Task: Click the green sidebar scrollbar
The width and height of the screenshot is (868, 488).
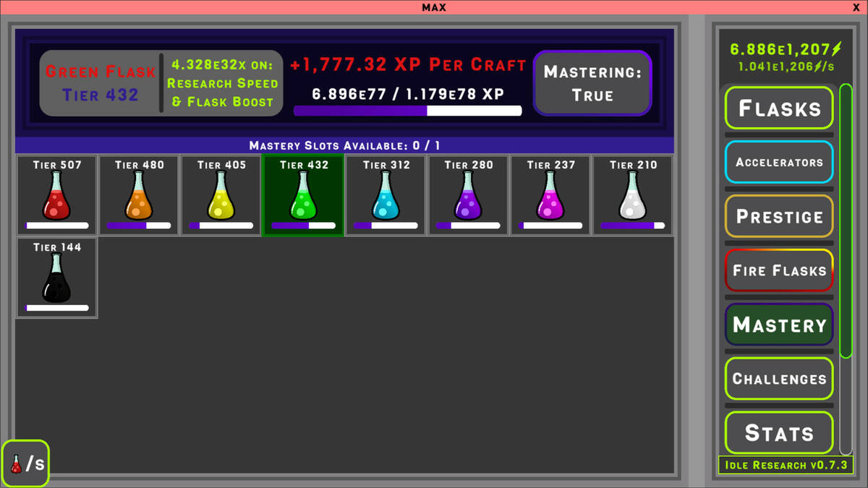Action: (846, 221)
